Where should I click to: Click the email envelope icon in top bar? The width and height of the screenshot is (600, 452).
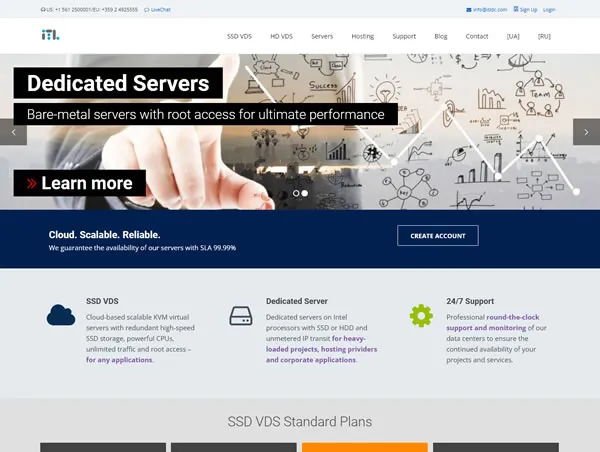click(469, 10)
